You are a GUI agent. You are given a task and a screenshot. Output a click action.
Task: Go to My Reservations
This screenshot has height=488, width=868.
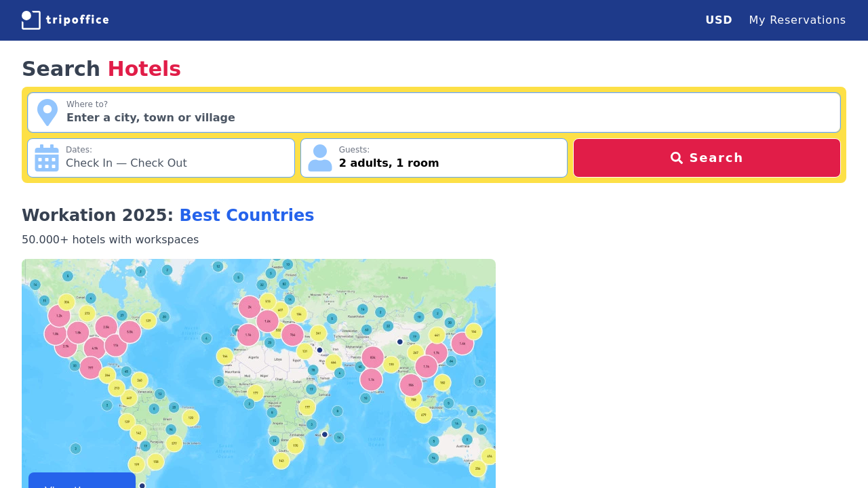pos(797,20)
